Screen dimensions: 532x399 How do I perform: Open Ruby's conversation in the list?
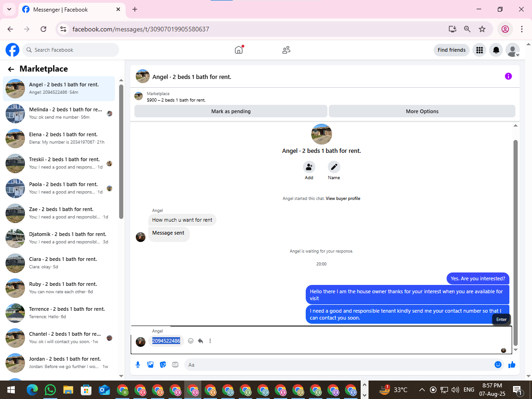[x=59, y=288]
